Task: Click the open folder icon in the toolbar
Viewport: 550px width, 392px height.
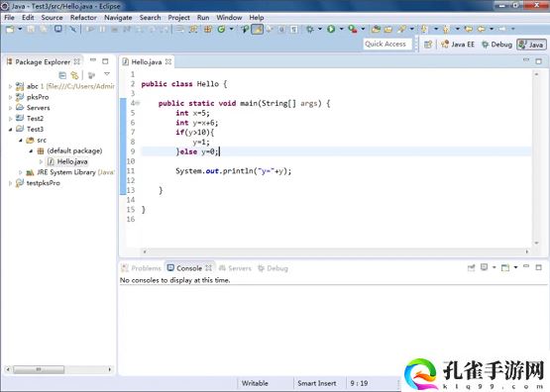Action: 387,29
